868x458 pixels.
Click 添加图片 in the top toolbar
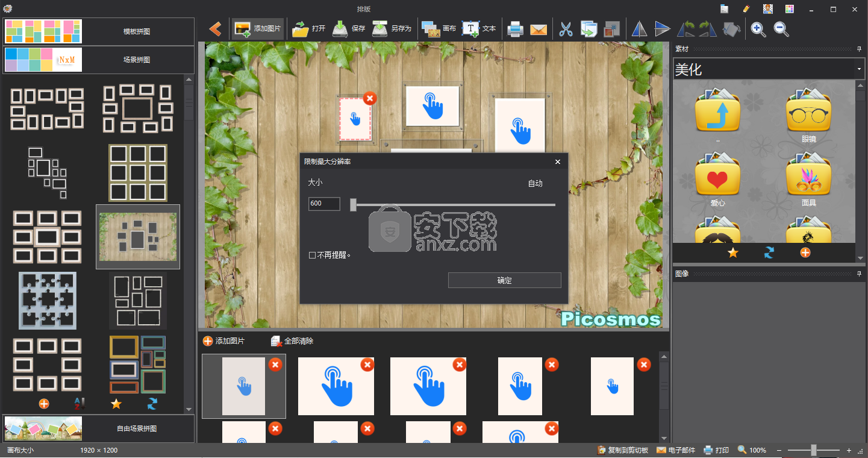pyautogui.click(x=258, y=28)
